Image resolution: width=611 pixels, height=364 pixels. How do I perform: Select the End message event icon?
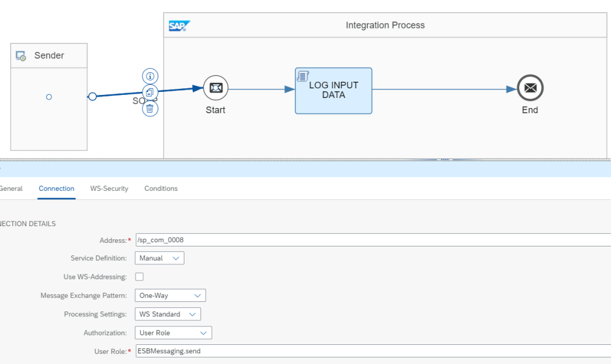[x=530, y=88]
